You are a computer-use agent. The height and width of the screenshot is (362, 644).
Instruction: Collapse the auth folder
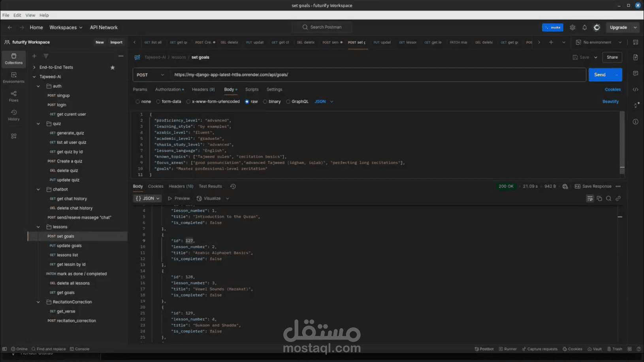pos(38,86)
